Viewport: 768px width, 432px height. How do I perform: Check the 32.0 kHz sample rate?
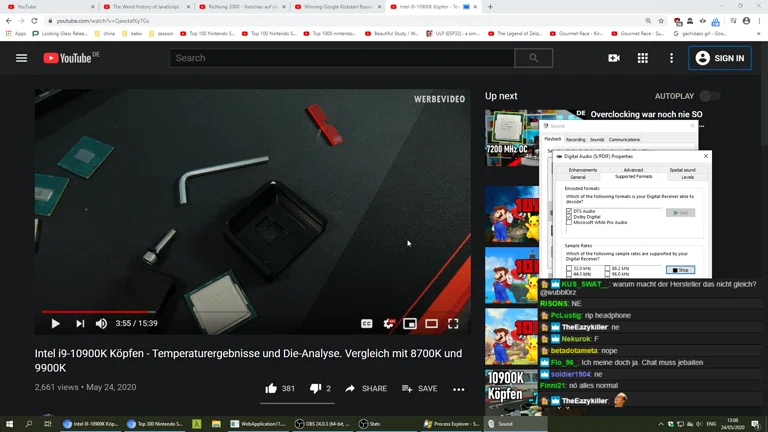click(x=569, y=268)
